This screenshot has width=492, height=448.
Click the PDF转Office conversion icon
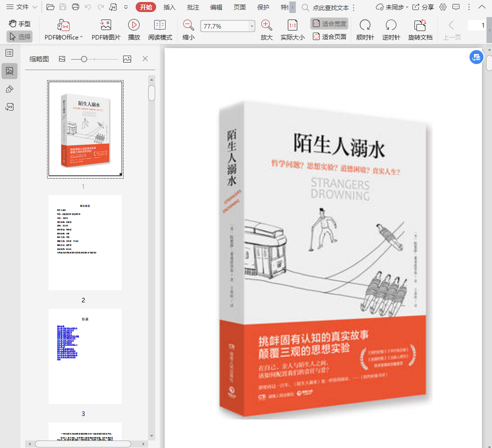coord(64,26)
